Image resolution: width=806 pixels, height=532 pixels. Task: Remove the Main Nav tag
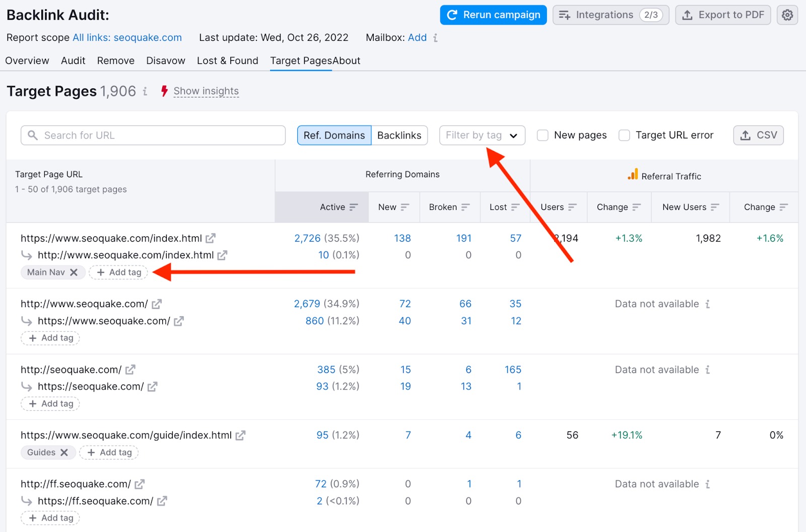75,272
